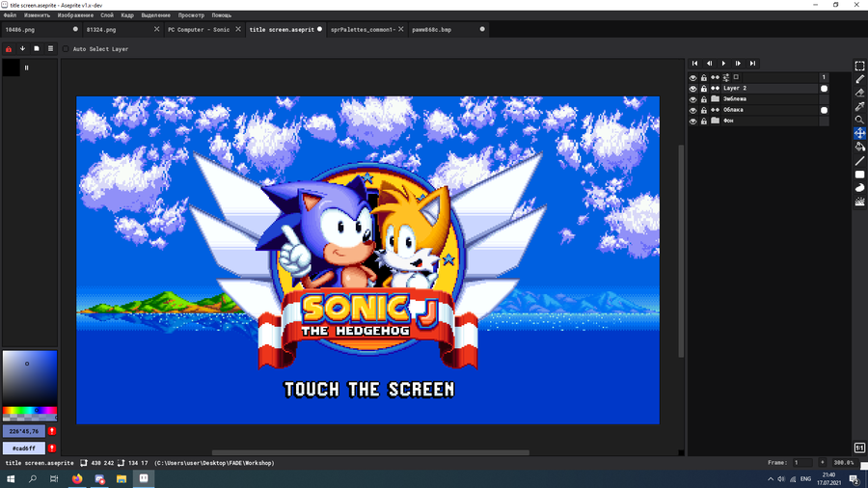Select the Eraser tool

click(859, 93)
